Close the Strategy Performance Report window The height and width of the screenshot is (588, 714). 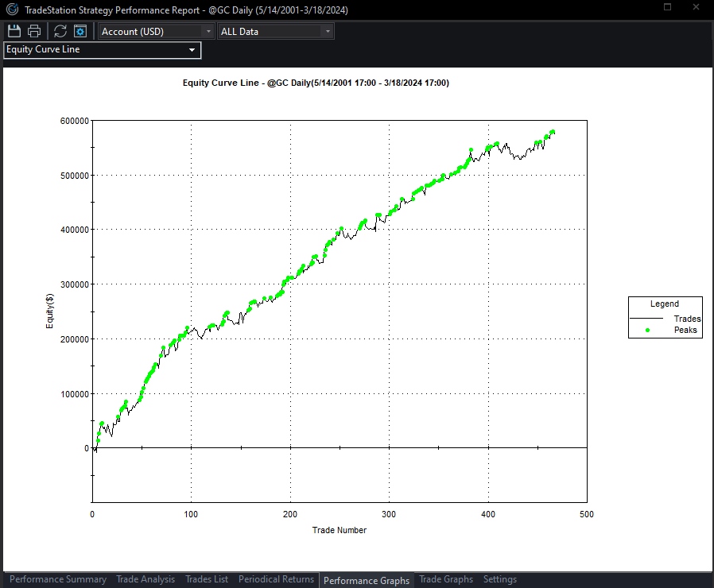pyautogui.click(x=696, y=7)
